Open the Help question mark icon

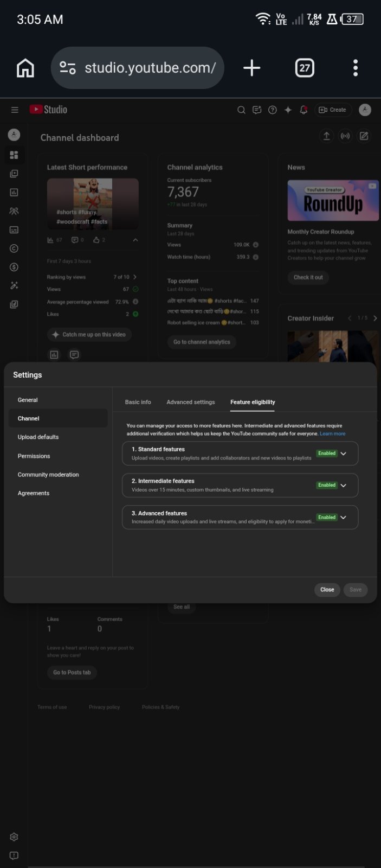[x=273, y=110]
